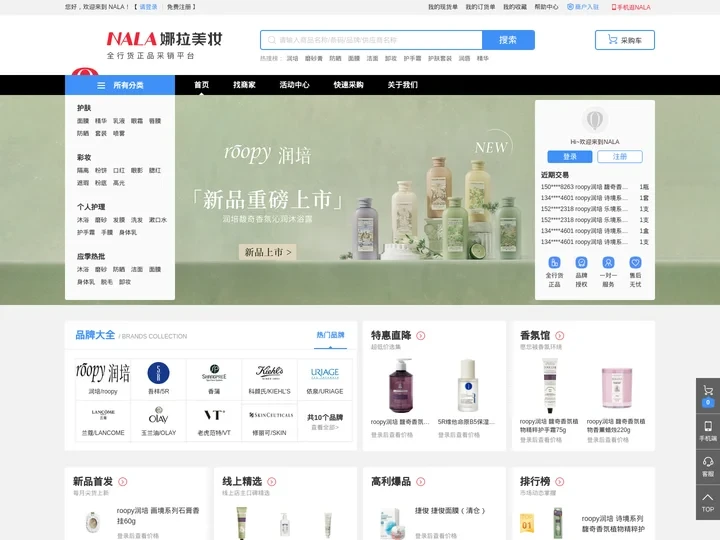This screenshot has height=540, width=720.
Task: Click 请登录 link in top bar
Action: (x=148, y=7)
